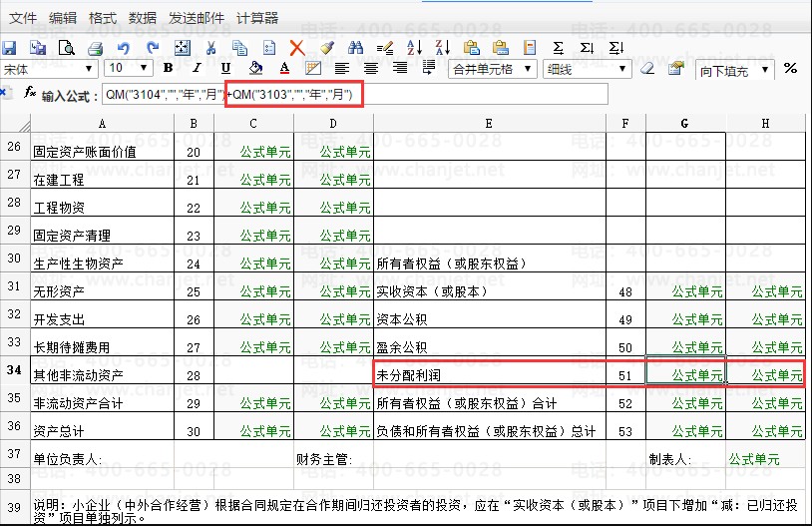
Task: Open the 数据 menu
Action: click(x=143, y=18)
